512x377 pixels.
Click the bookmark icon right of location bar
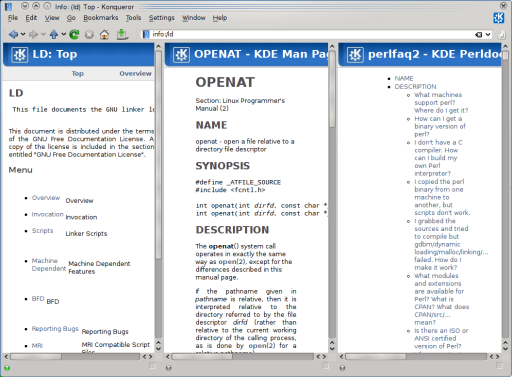pos(501,34)
